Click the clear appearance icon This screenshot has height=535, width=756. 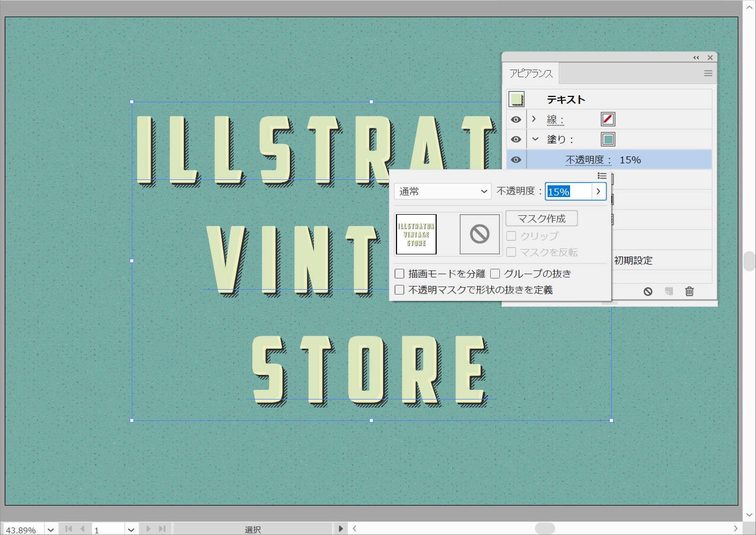tap(648, 291)
